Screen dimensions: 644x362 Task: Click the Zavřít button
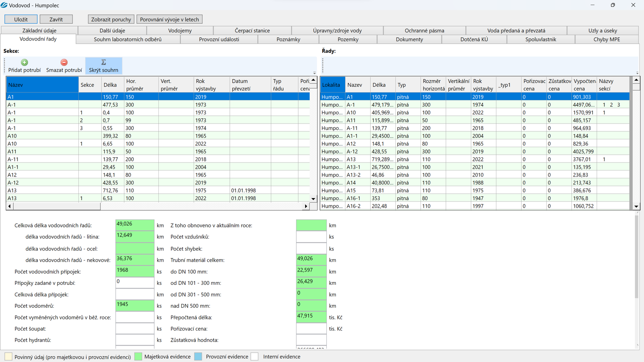click(56, 19)
